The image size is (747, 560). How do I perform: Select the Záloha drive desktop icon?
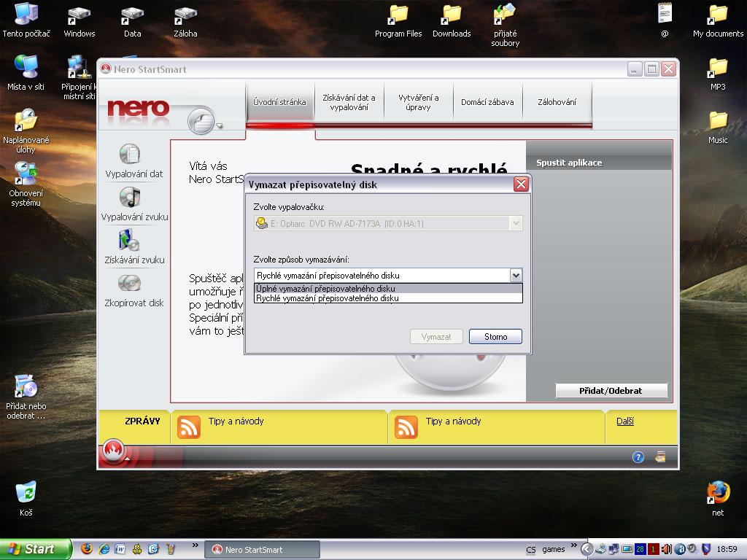pos(185,22)
